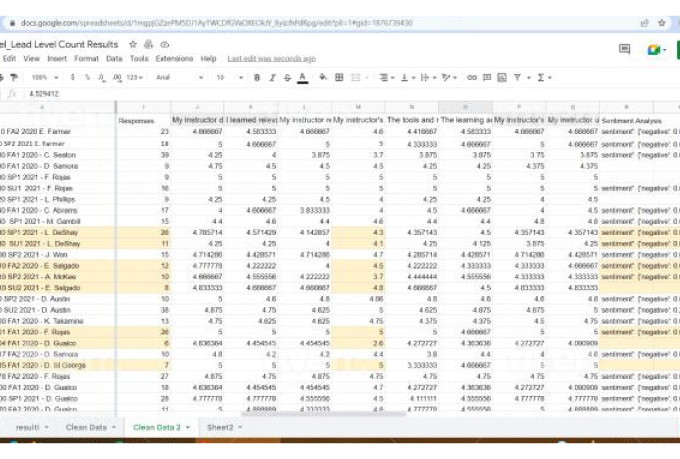Increase decimal places
680x459 pixels.
(117, 77)
